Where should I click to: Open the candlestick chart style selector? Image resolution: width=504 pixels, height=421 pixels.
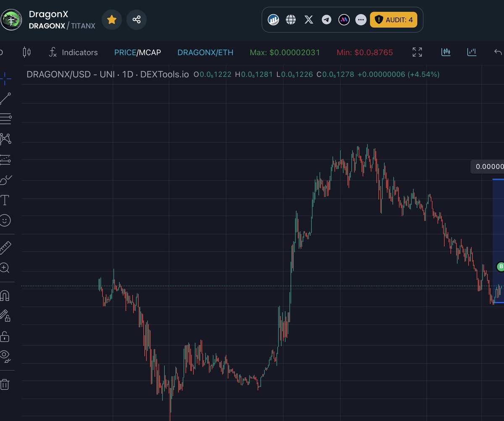pos(27,52)
